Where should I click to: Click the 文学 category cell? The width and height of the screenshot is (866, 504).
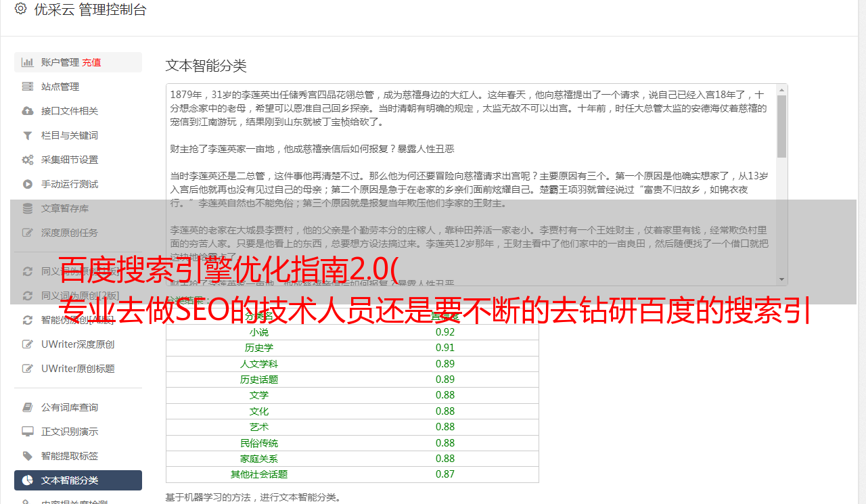coord(259,395)
